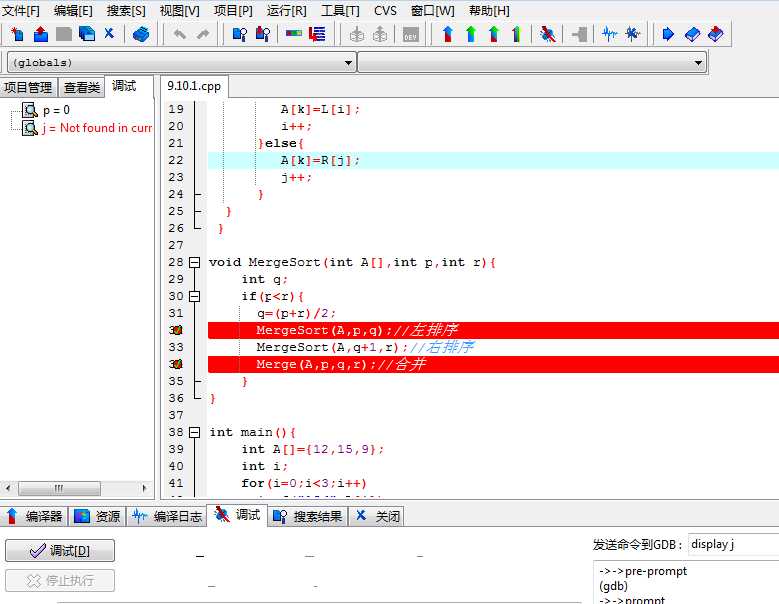This screenshot has width=779, height=604.
Task: Collapse the main function fold at line 38
Action: [195, 432]
